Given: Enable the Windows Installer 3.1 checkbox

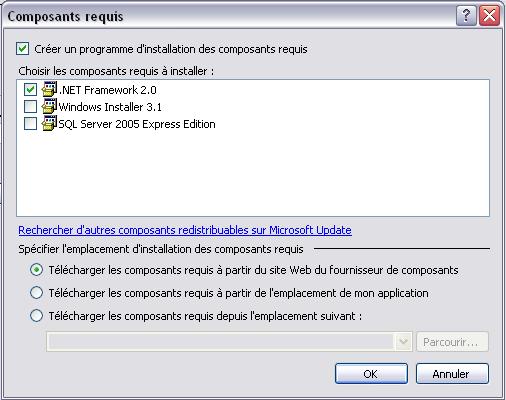Looking at the screenshot, I should click(x=30, y=107).
